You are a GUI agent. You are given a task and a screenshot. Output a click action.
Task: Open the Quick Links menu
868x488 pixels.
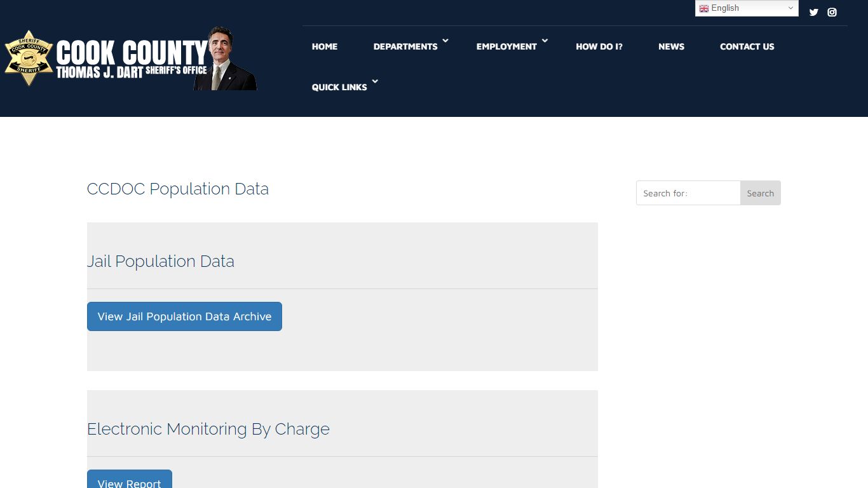click(x=339, y=87)
